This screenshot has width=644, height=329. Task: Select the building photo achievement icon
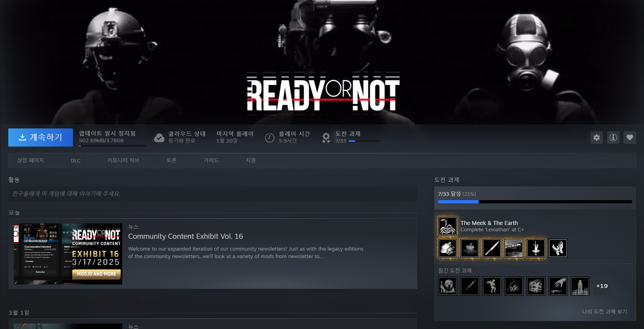pos(514,248)
